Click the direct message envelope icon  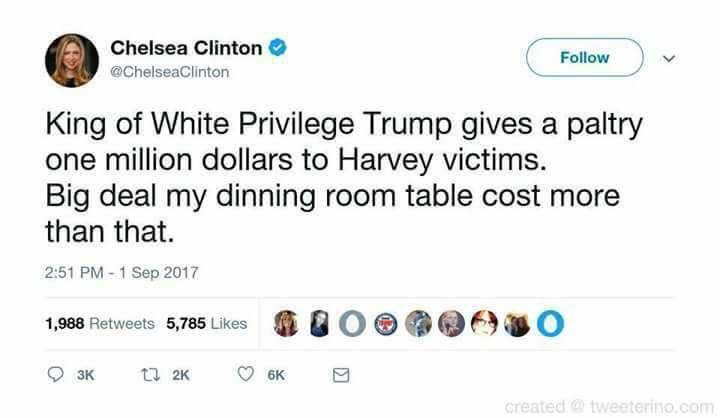(341, 375)
